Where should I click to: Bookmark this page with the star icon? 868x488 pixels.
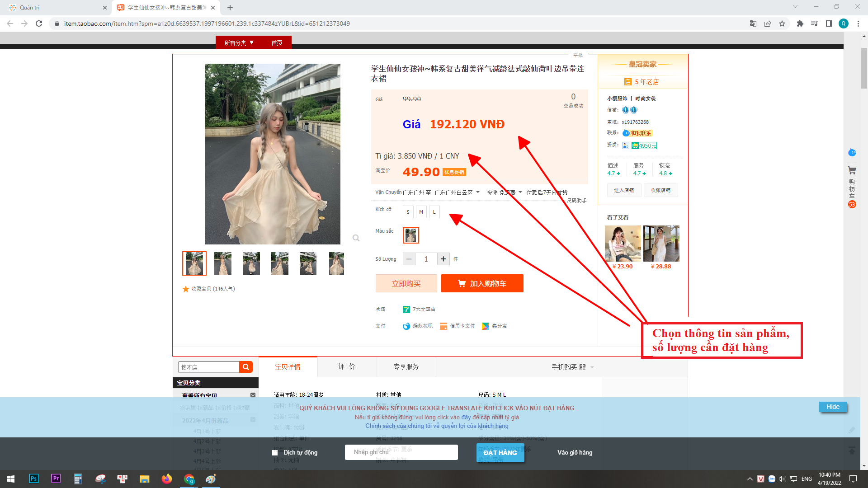(x=782, y=23)
